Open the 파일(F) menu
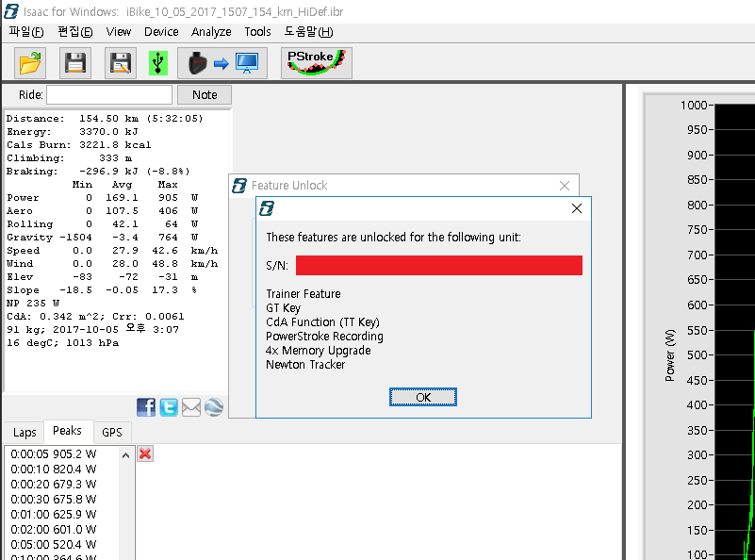 (26, 32)
